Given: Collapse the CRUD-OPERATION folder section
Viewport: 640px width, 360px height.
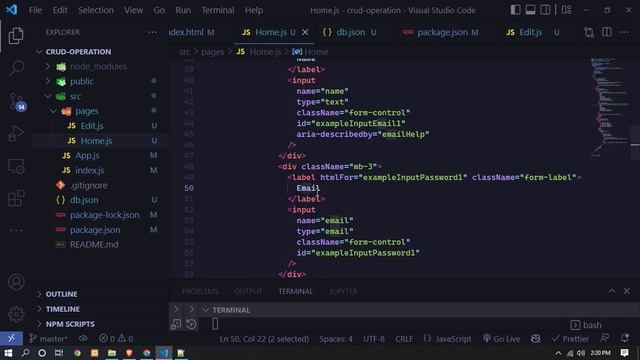Looking at the screenshot, I should tap(39, 52).
